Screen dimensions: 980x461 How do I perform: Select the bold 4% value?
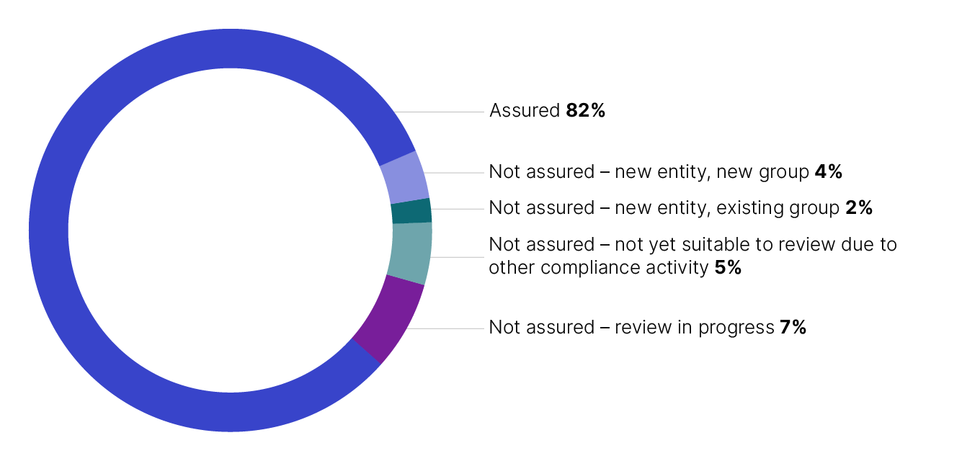[828, 172]
